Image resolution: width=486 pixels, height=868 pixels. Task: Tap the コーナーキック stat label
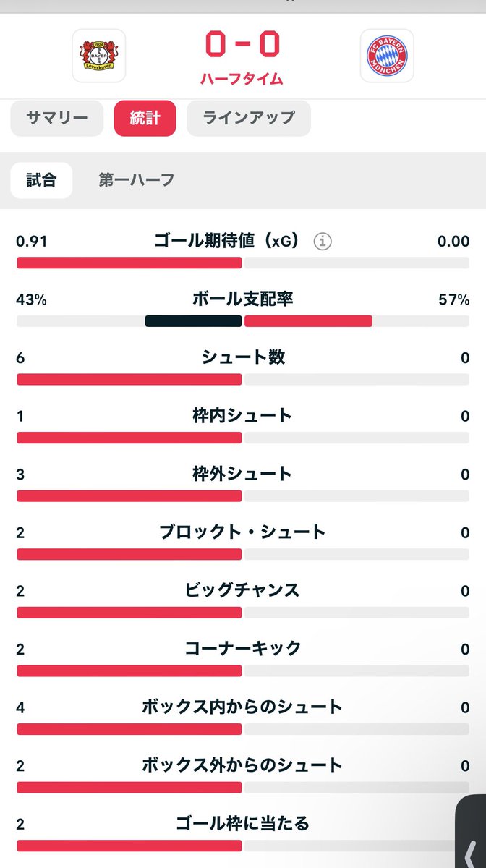pos(243,649)
